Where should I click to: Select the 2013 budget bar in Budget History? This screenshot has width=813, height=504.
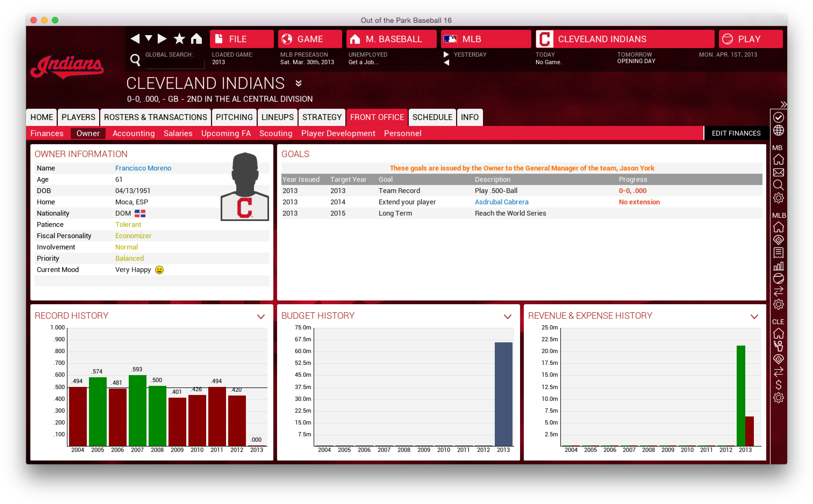point(503,394)
